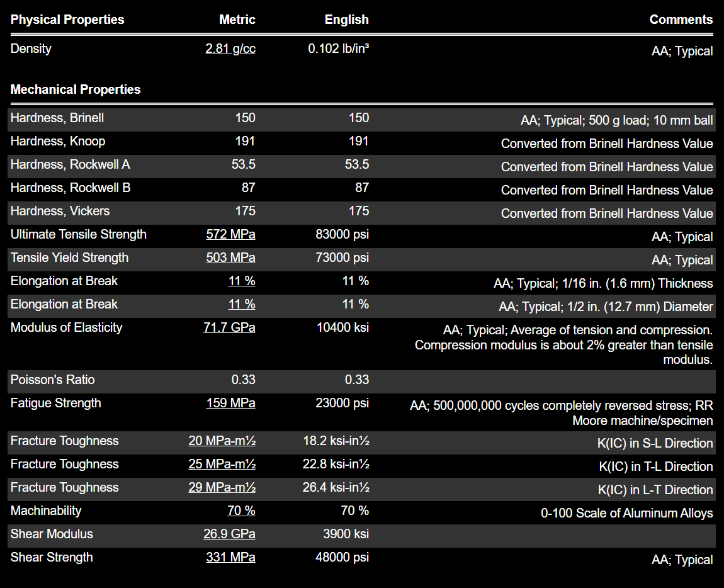Click the 26.9 GPa shear modulus link
724x588 pixels.
click(229, 533)
